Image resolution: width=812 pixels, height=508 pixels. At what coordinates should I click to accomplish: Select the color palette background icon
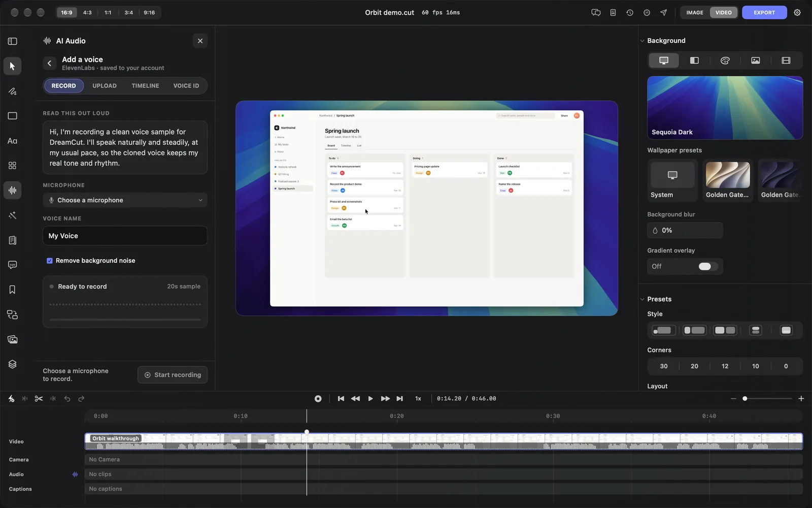click(x=725, y=60)
